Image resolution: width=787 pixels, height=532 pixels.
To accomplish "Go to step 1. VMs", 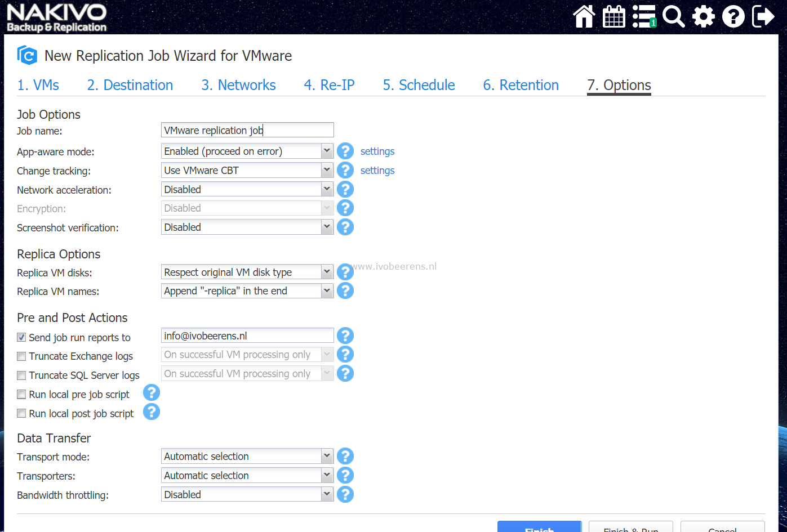I will [38, 85].
